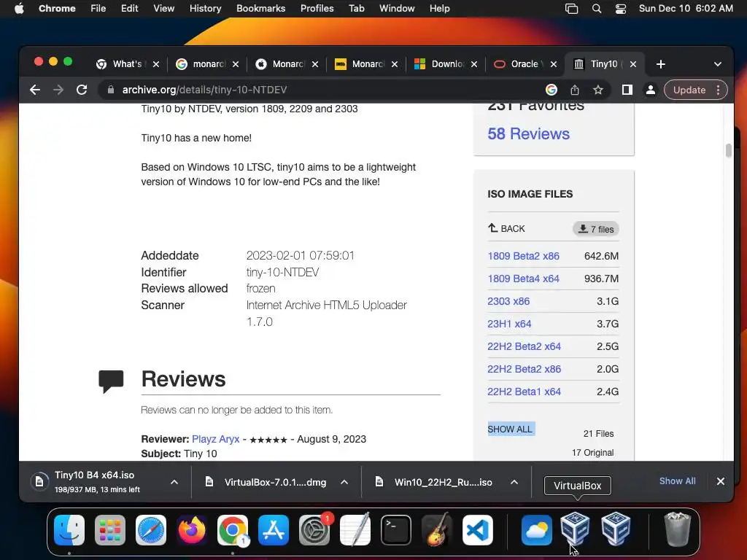Open the Chrome profile avatar
The image size is (747, 560).
[650, 90]
